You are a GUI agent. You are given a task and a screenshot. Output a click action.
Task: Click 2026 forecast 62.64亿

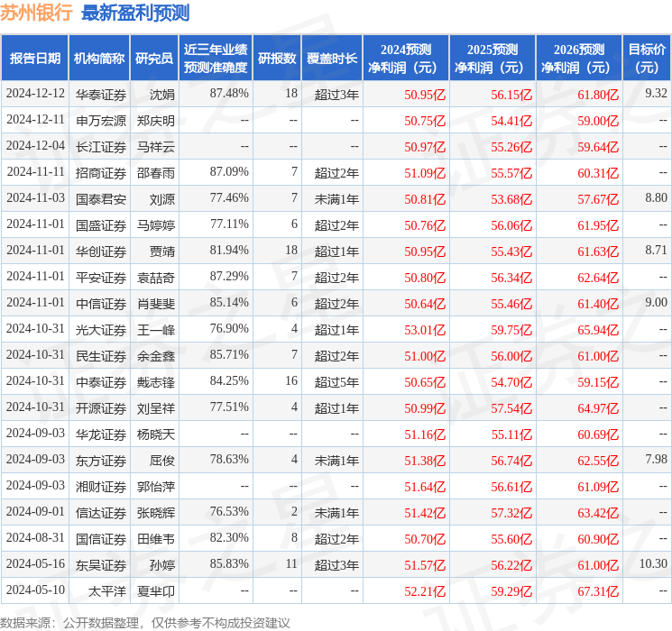[x=598, y=278]
